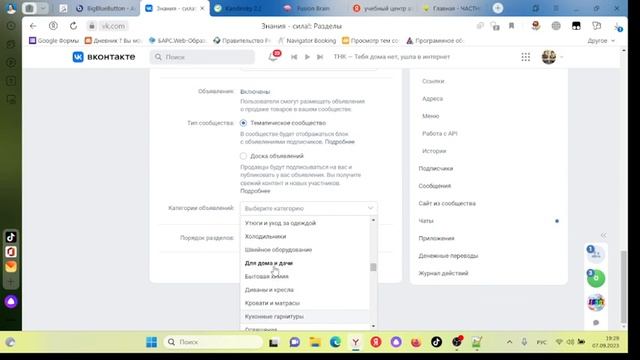Click the vk.com address bar
Image resolution: width=640 pixels, height=360 pixels.
113,26
